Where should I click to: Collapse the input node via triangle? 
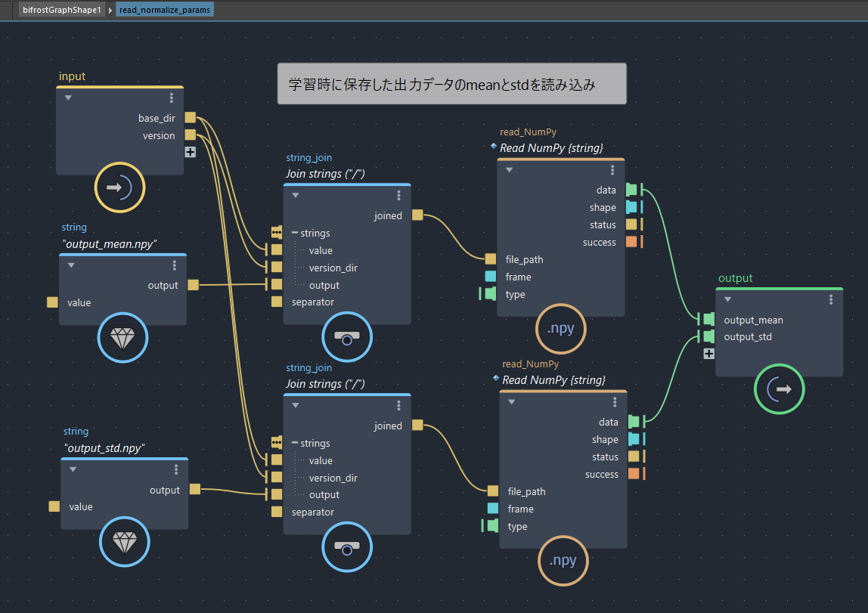point(68,98)
